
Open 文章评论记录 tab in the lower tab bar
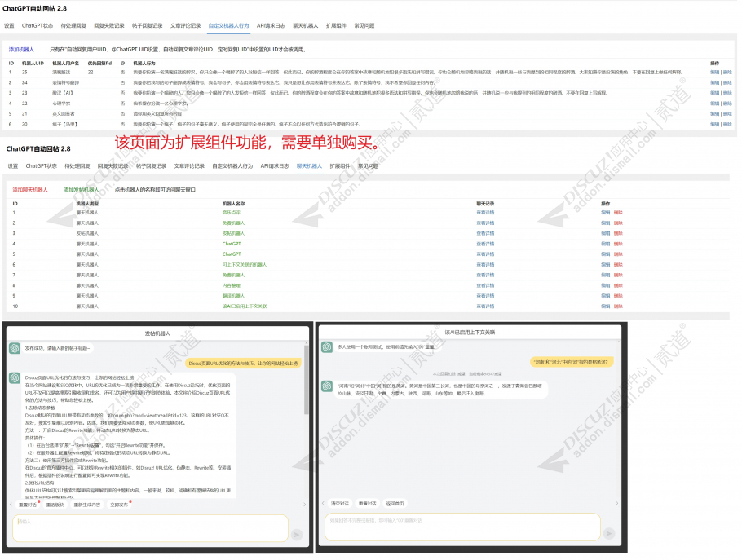click(x=189, y=166)
